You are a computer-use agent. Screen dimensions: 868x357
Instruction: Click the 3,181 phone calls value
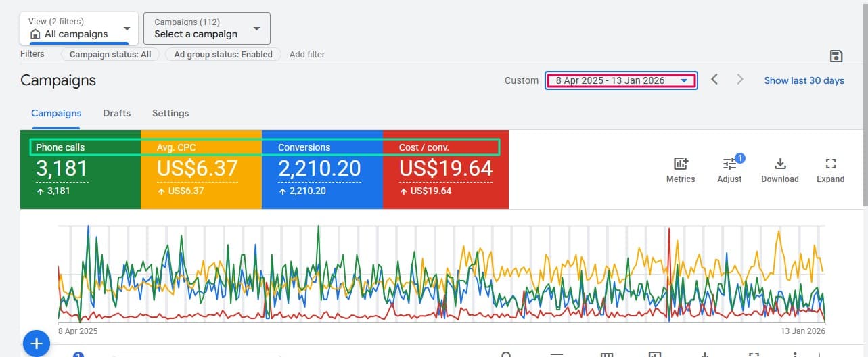click(62, 168)
